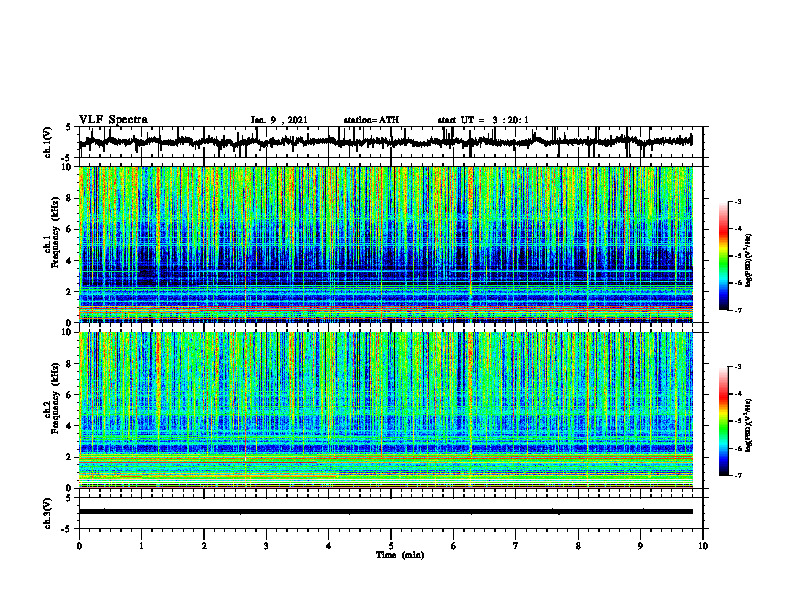Click the "VLF Spectra" plot title
792x612 pixels.
coord(113,120)
